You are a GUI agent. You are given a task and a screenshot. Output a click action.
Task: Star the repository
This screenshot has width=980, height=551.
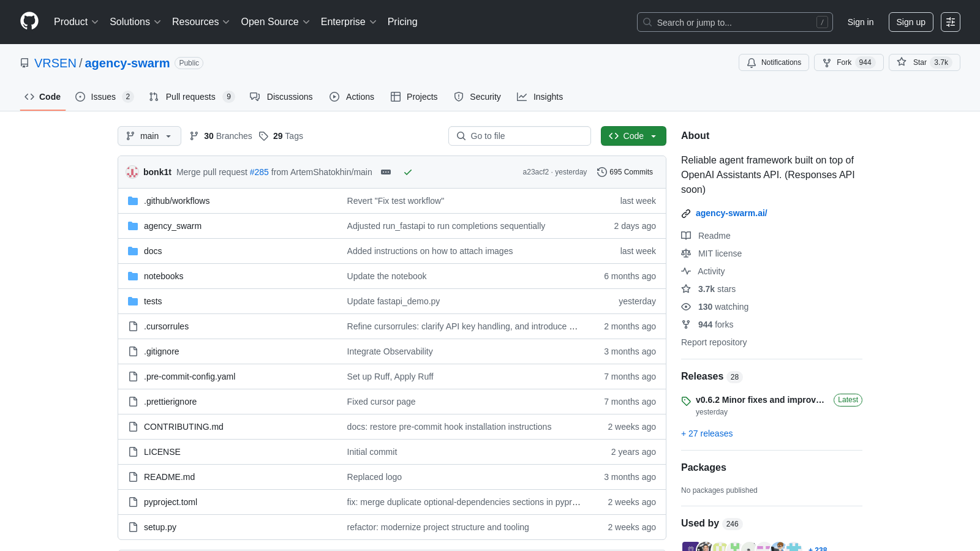[924, 62]
